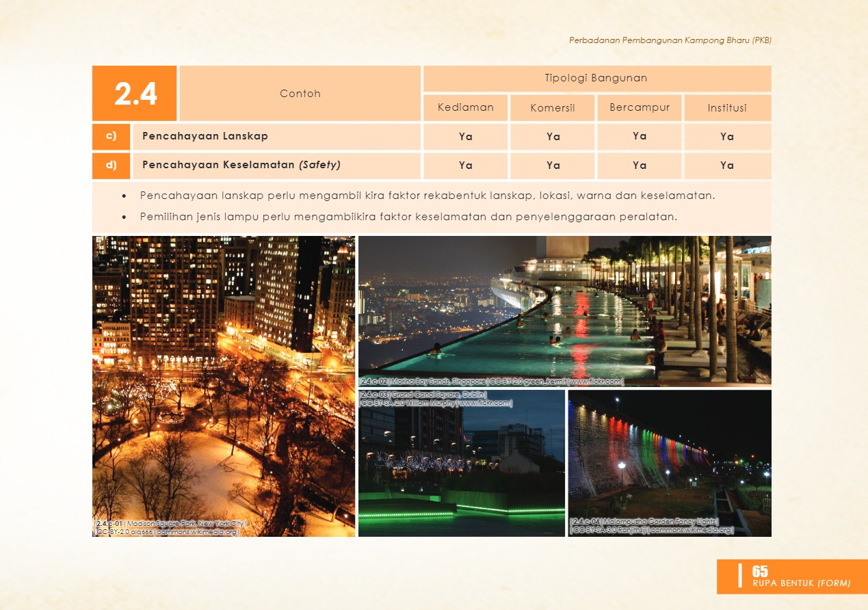Click the Tipologi Bangunan header
Viewport: 868px width, 610px height.
[x=596, y=78]
